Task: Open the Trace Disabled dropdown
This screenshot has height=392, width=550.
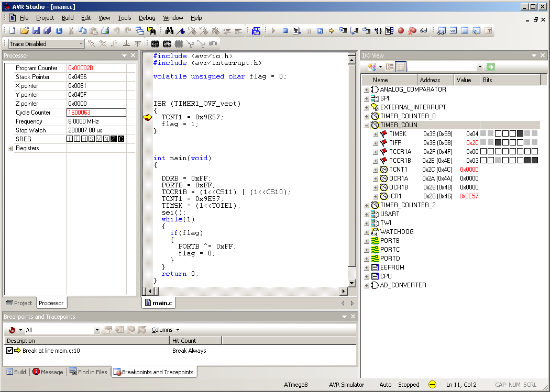Action: coord(81,44)
